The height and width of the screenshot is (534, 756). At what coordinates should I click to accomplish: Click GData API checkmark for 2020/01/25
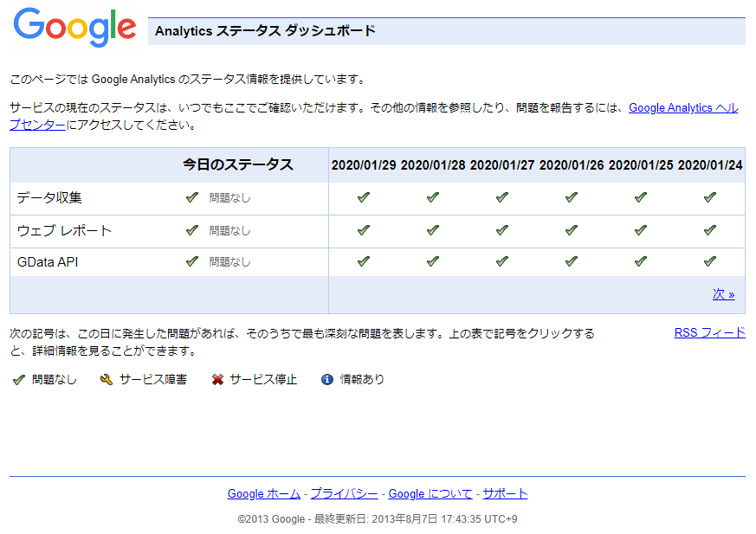(x=641, y=261)
